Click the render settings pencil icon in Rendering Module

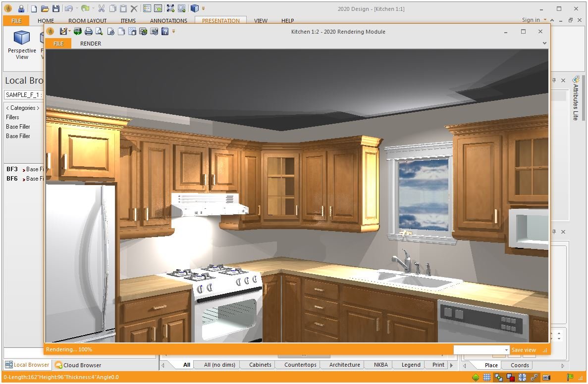tap(63, 32)
